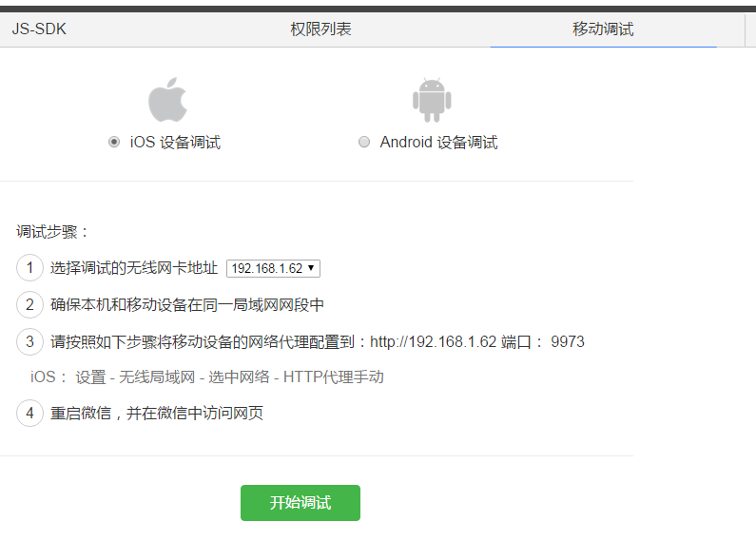Click the iOS 设置 - 无线局域网 instruction line
Viewport: 756px width, 560px height.
point(207,377)
